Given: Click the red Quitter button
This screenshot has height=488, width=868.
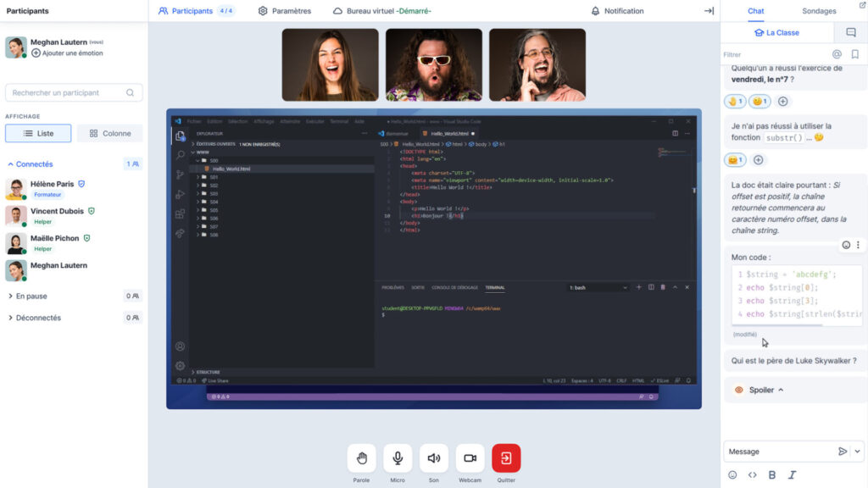Looking at the screenshot, I should pyautogui.click(x=506, y=458).
